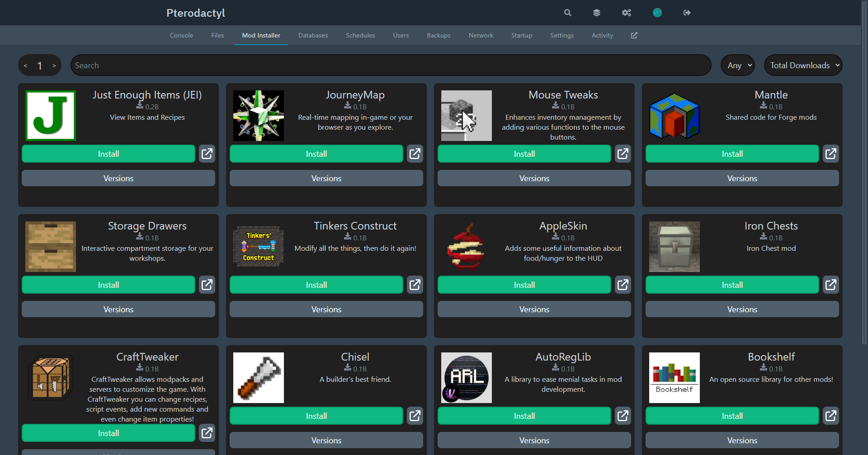Image resolution: width=868 pixels, height=455 pixels.
Task: Click the Chisel tool thumbnail
Action: click(259, 378)
